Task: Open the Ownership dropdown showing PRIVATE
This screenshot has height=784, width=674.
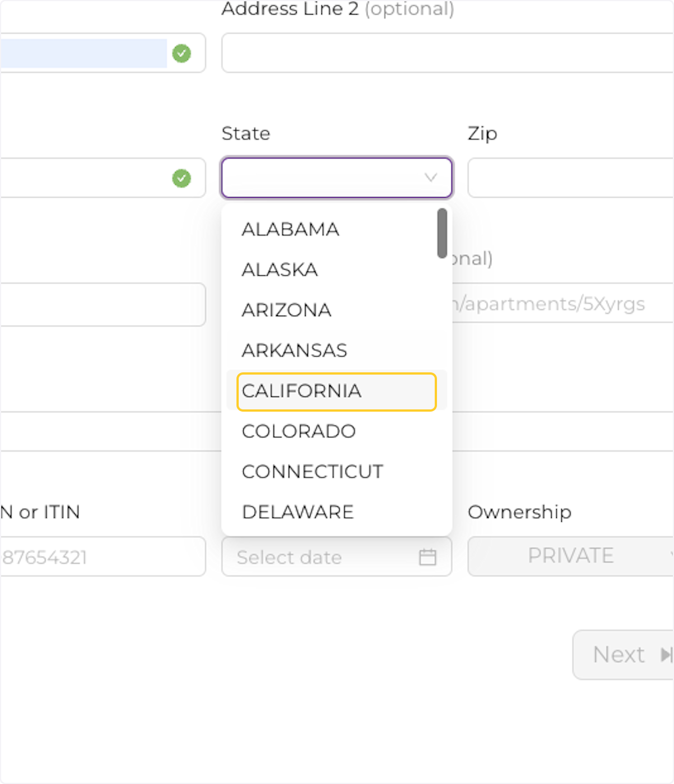Action: point(569,556)
